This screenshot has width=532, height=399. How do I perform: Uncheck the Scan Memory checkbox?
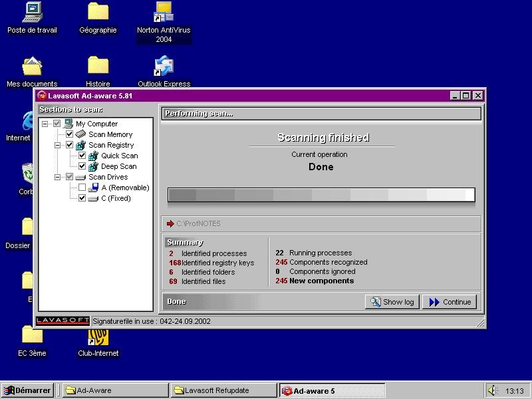pos(70,134)
